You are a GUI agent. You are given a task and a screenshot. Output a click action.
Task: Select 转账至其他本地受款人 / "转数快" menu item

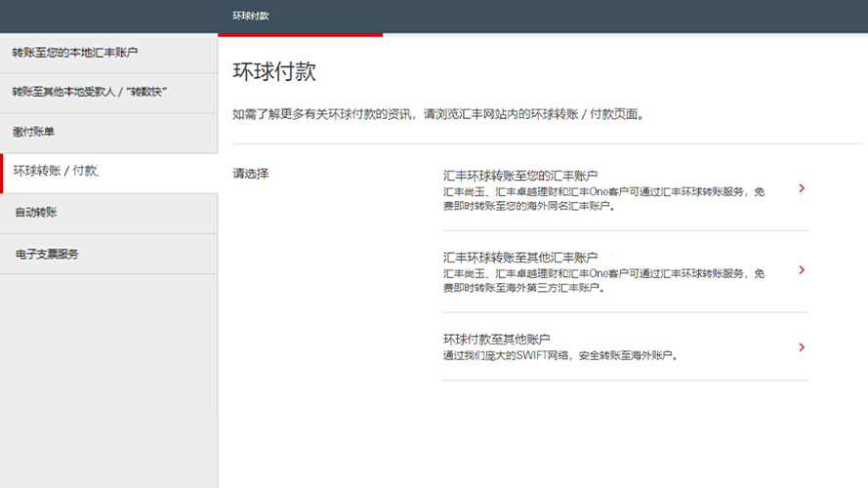point(108,93)
